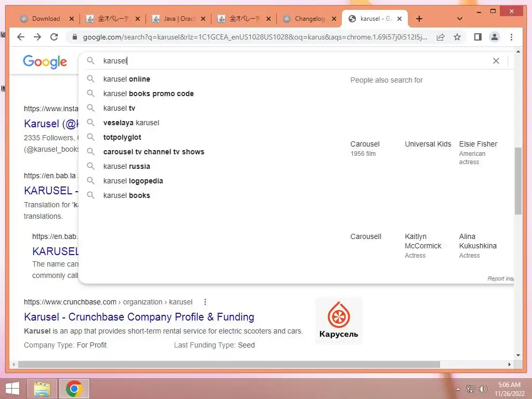The image size is (532, 399).
Task: Click the scroll down arrow
Action: (518, 355)
